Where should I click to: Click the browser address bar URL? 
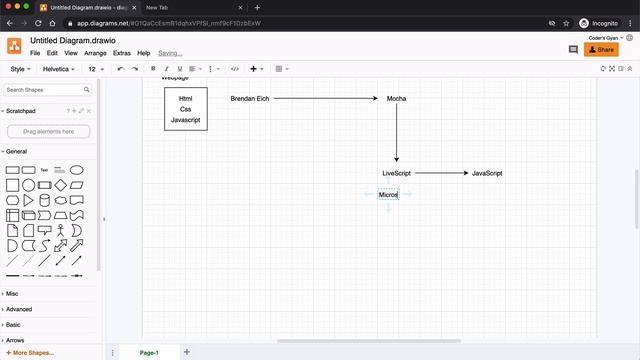pyautogui.click(x=169, y=23)
